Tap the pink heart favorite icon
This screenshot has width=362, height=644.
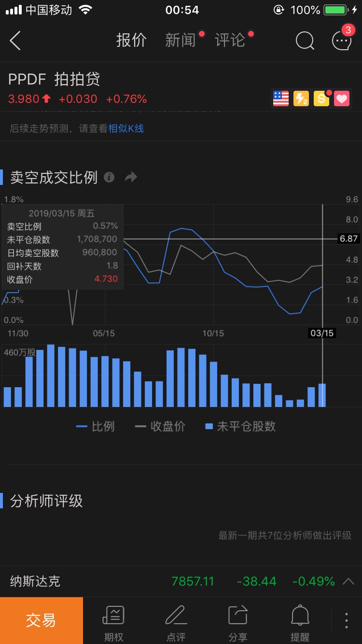pos(342,98)
